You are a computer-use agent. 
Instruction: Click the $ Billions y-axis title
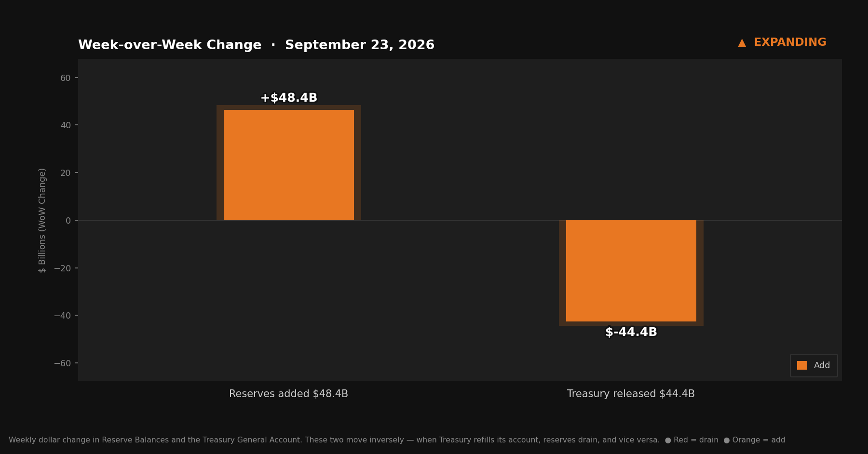(42, 220)
